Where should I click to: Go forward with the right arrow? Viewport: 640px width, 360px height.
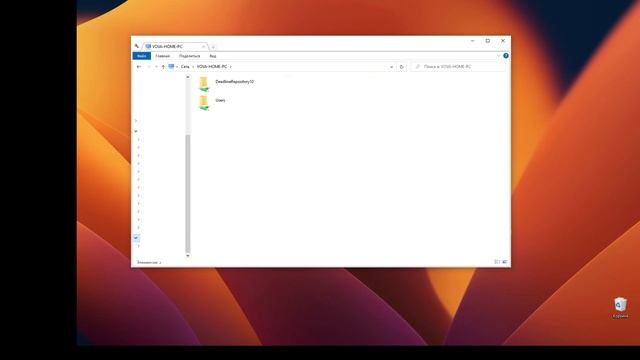tap(149, 67)
